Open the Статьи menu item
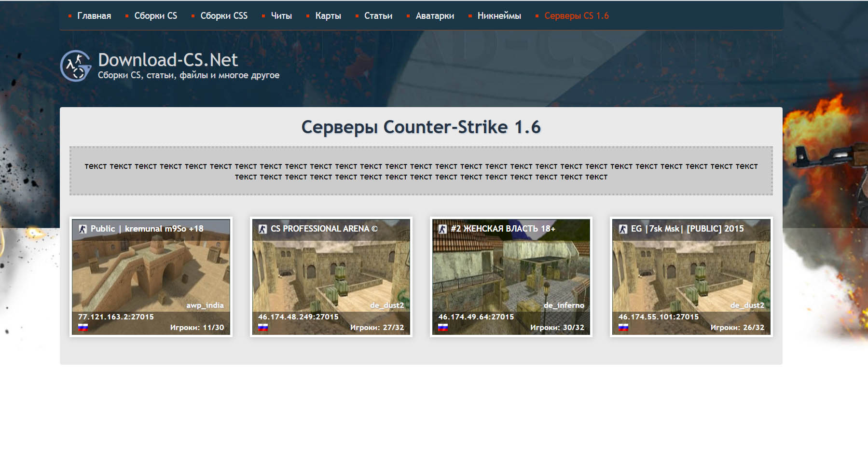 pyautogui.click(x=378, y=16)
